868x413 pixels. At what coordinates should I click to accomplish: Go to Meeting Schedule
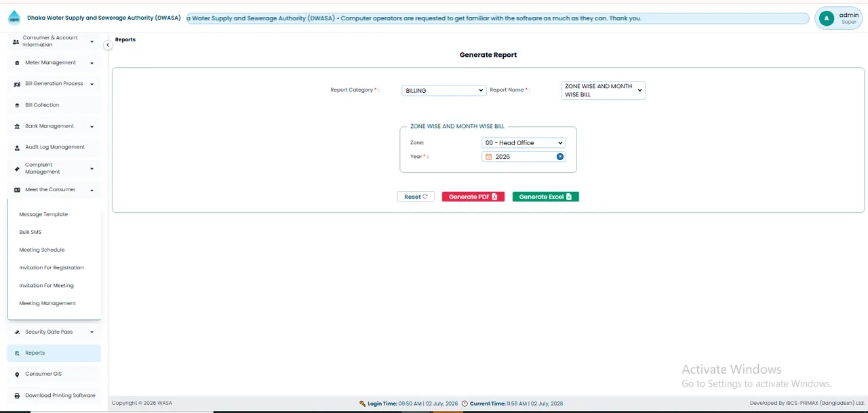pyautogui.click(x=42, y=250)
